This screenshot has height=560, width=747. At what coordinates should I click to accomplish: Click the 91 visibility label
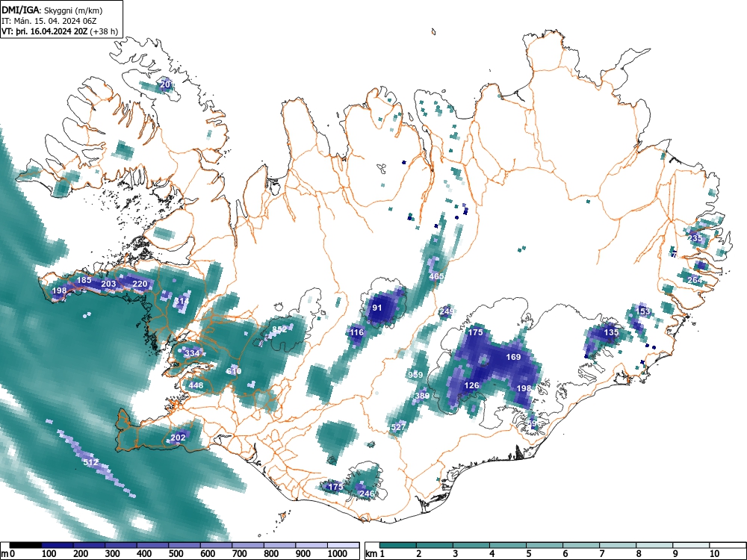(376, 308)
